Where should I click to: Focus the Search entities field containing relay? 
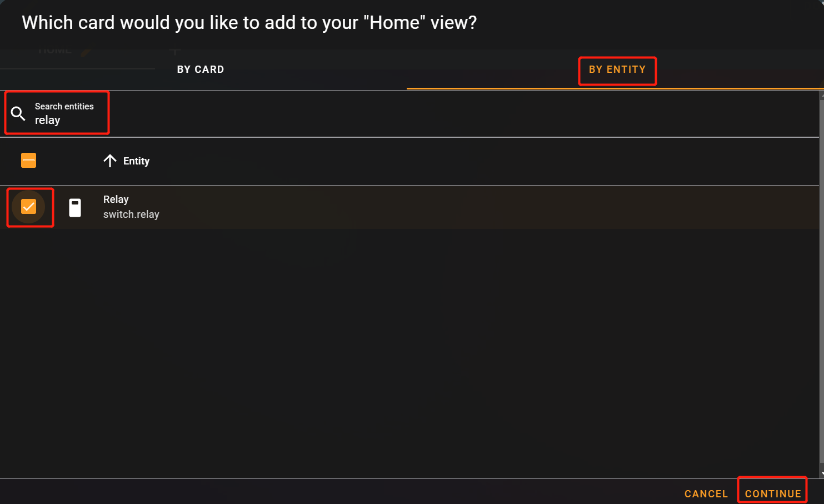pyautogui.click(x=409, y=113)
